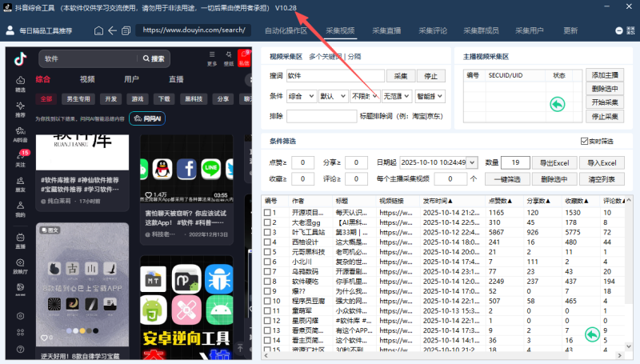The image size is (640, 364).
Task: Sort by the 发布时间 column header
Action: [x=438, y=201]
